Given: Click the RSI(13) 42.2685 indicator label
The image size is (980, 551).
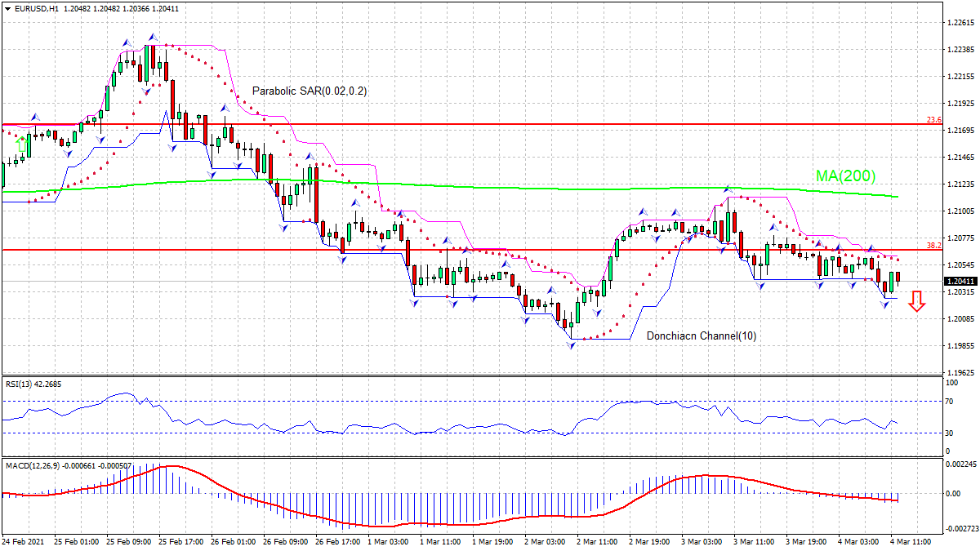Looking at the screenshot, I should pos(33,383).
